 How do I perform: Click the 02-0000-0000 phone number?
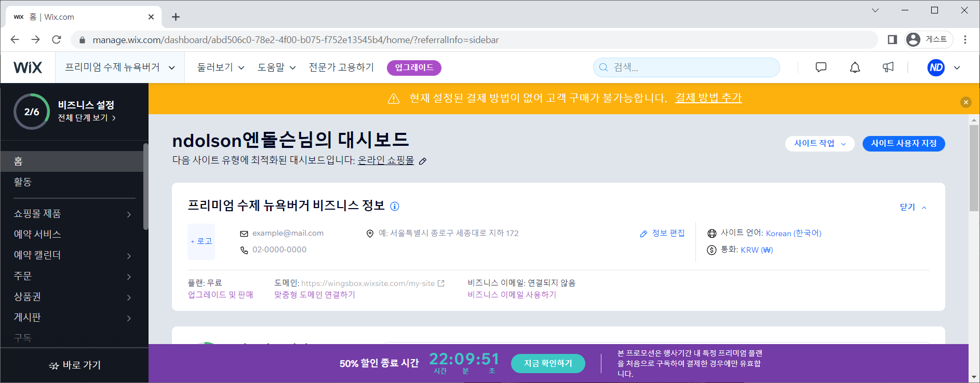click(279, 250)
